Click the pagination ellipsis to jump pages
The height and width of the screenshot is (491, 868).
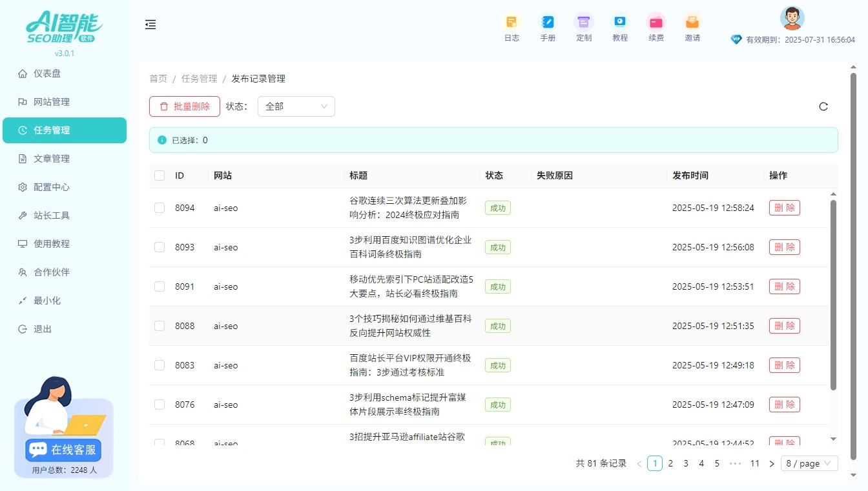point(735,463)
